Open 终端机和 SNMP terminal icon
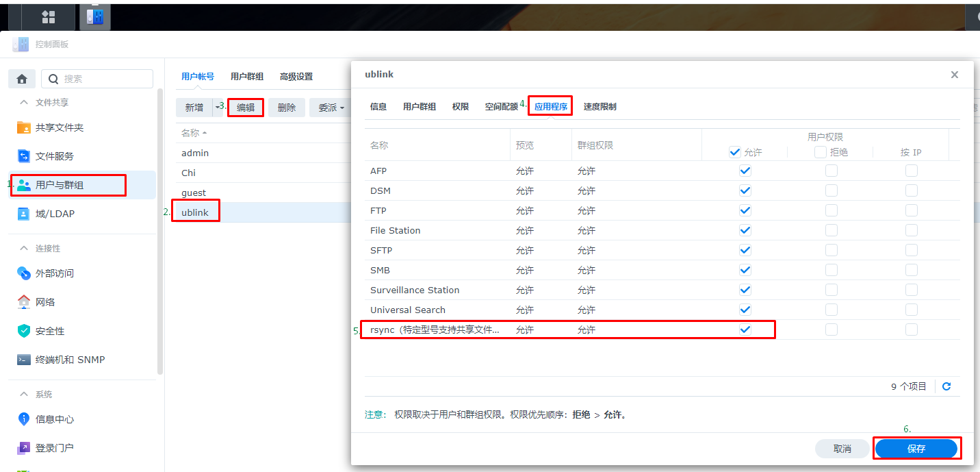Screen dimensions: 980x472 point(24,360)
